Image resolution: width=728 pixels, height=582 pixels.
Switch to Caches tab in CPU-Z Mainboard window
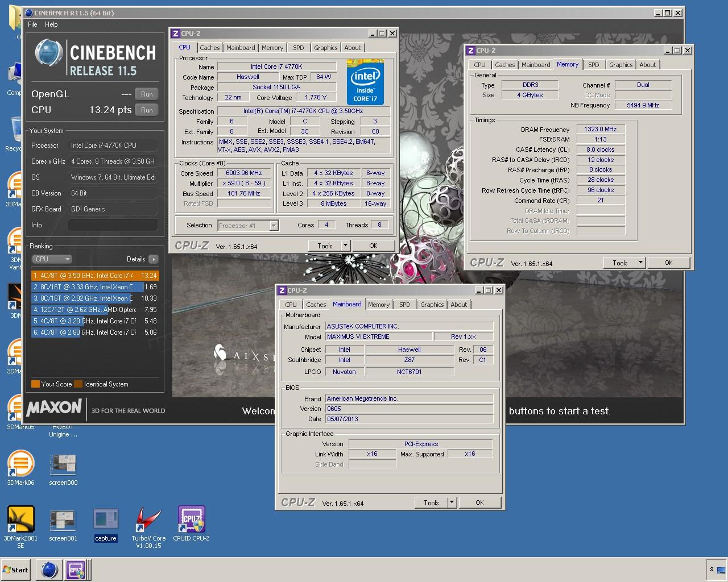click(316, 305)
